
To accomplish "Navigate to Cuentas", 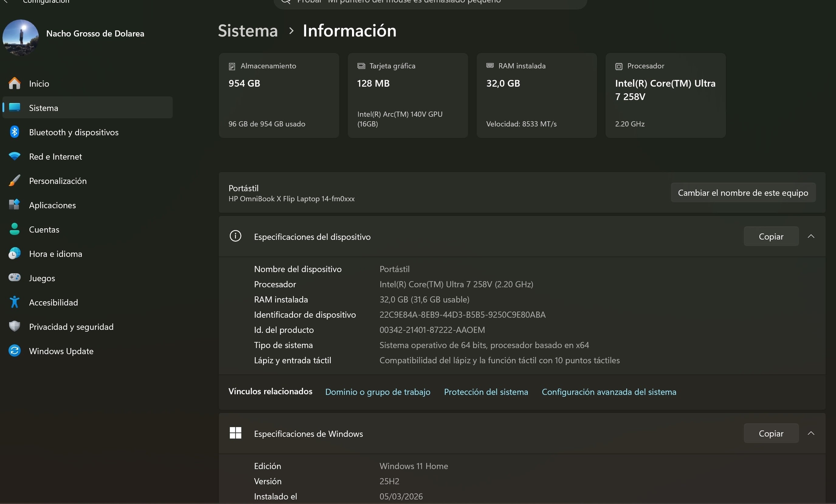I will coord(88,229).
